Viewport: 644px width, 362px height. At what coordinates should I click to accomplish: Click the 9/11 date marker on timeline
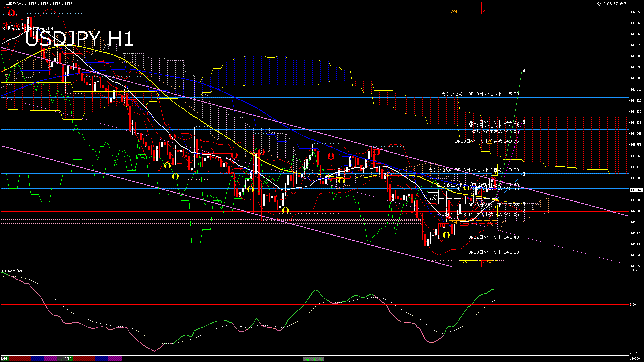(x=4, y=359)
